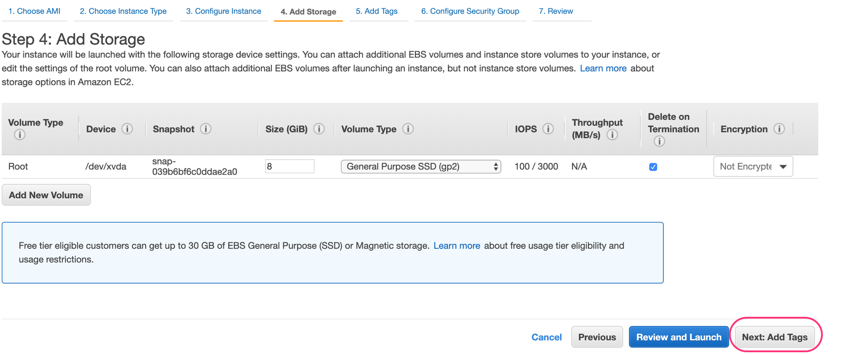868x354 pixels.
Task: Open General Purpose SSD (gp2) dropdown
Action: coord(420,166)
